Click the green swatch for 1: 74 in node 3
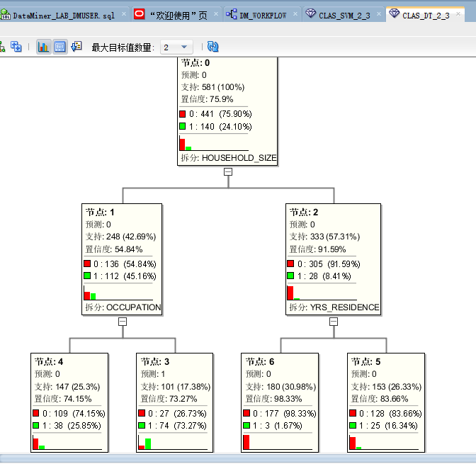Screen dimensions: 476x464 (142, 425)
